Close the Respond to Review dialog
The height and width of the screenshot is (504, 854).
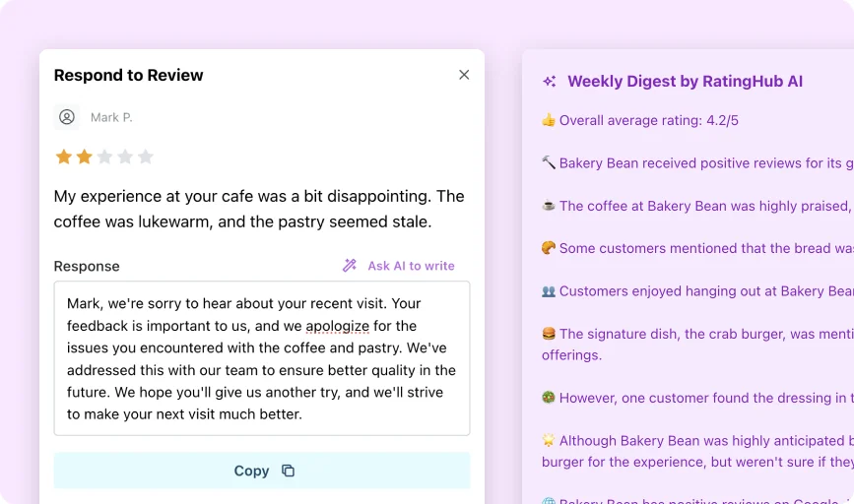[x=464, y=75]
